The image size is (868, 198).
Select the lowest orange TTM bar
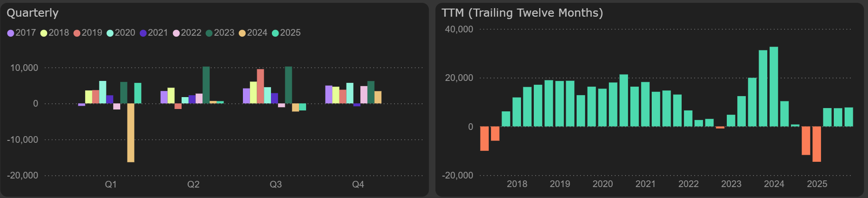click(x=817, y=144)
